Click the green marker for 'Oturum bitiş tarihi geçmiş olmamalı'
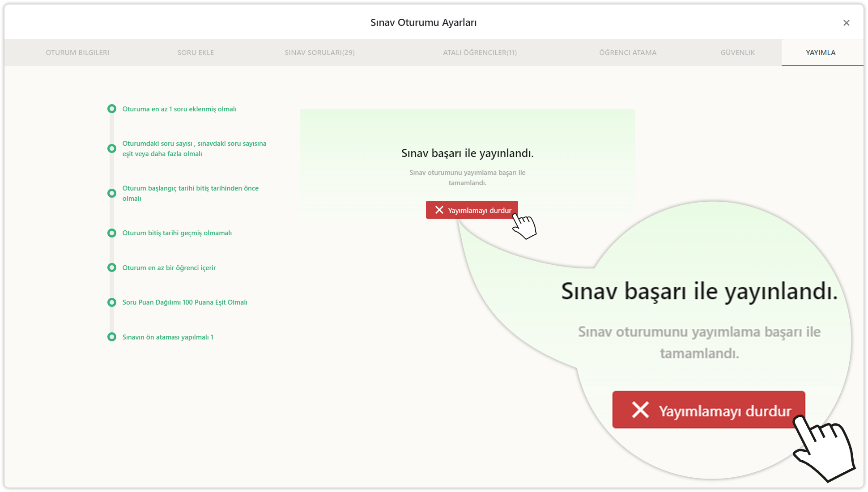The image size is (868, 492). point(112,233)
